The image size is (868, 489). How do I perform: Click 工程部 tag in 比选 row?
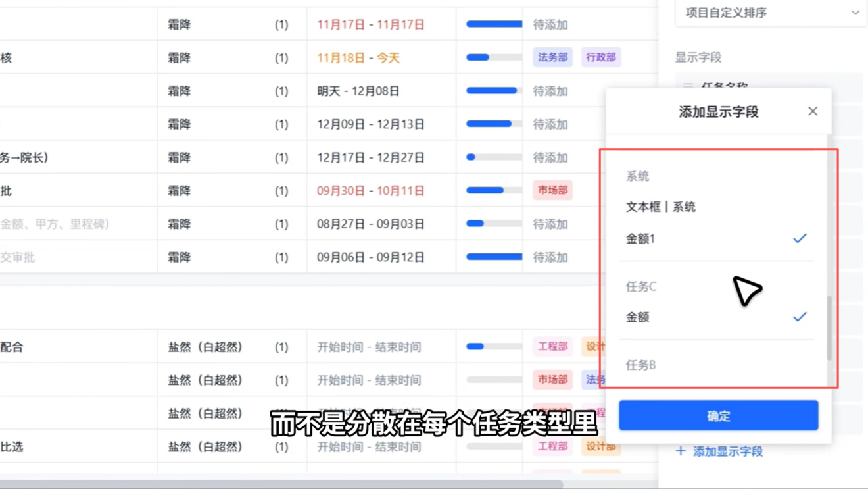point(552,446)
